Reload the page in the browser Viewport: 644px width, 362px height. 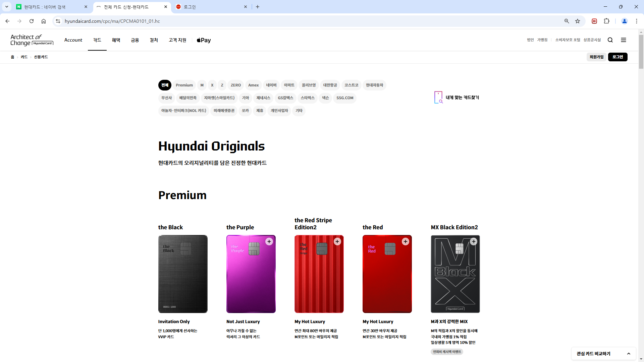point(32,21)
